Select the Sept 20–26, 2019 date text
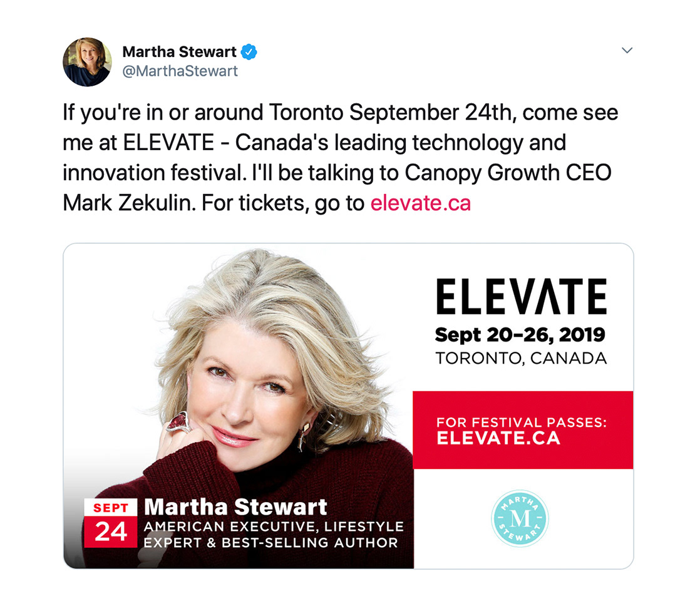 click(x=520, y=335)
